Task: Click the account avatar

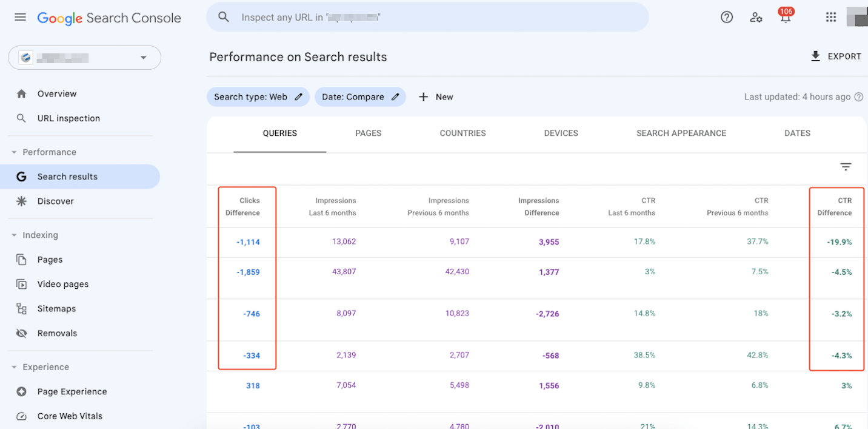Action: 857,16
